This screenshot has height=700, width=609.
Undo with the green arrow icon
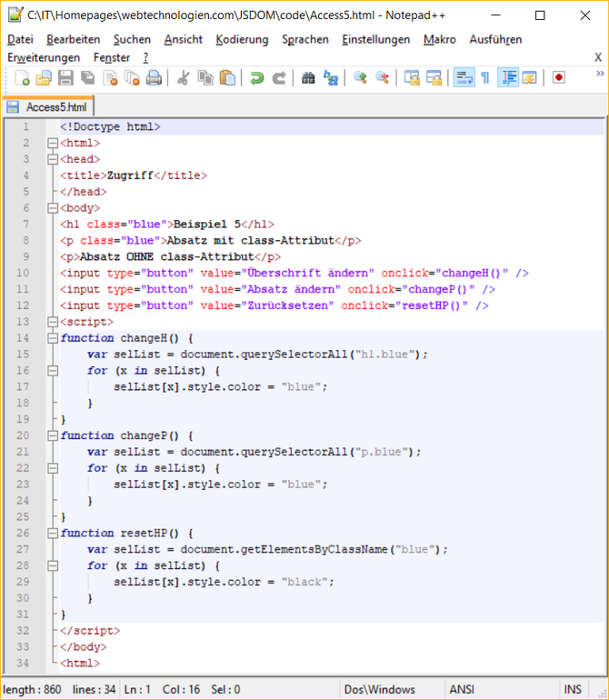point(256,78)
